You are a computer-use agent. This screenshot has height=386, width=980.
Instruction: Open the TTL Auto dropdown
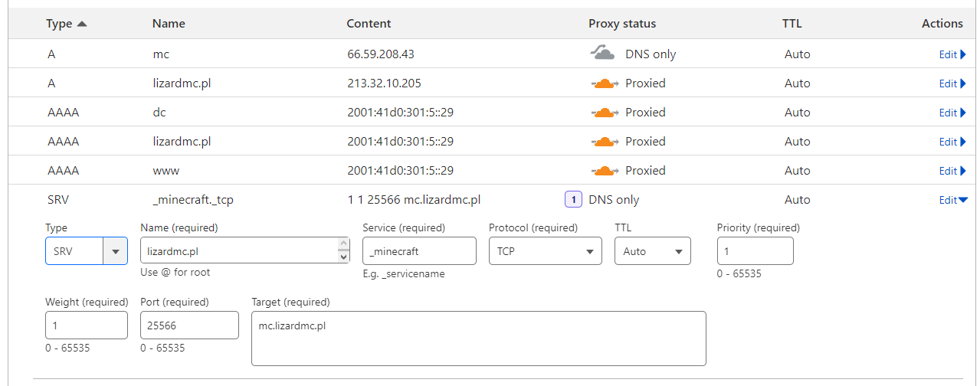point(652,251)
